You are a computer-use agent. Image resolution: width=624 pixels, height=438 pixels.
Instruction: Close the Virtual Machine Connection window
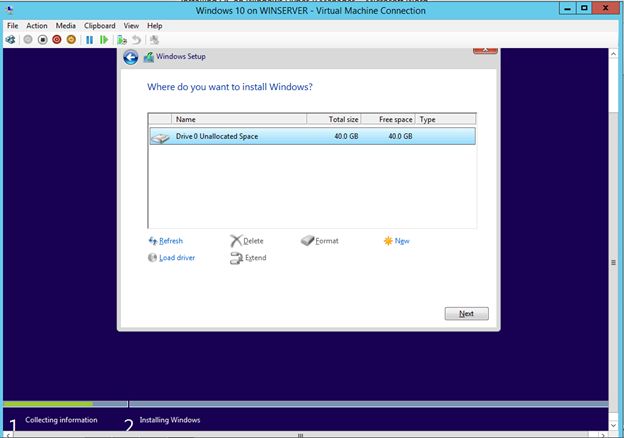click(606, 8)
